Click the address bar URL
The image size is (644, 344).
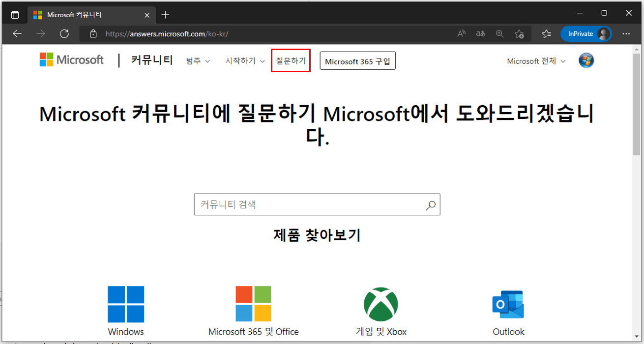pyautogui.click(x=167, y=34)
